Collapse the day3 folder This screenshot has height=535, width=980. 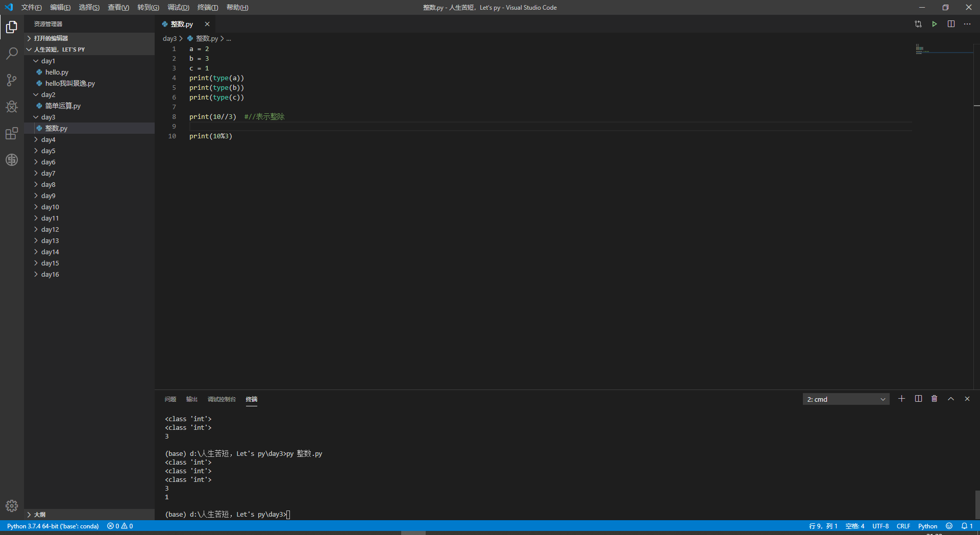pyautogui.click(x=48, y=117)
